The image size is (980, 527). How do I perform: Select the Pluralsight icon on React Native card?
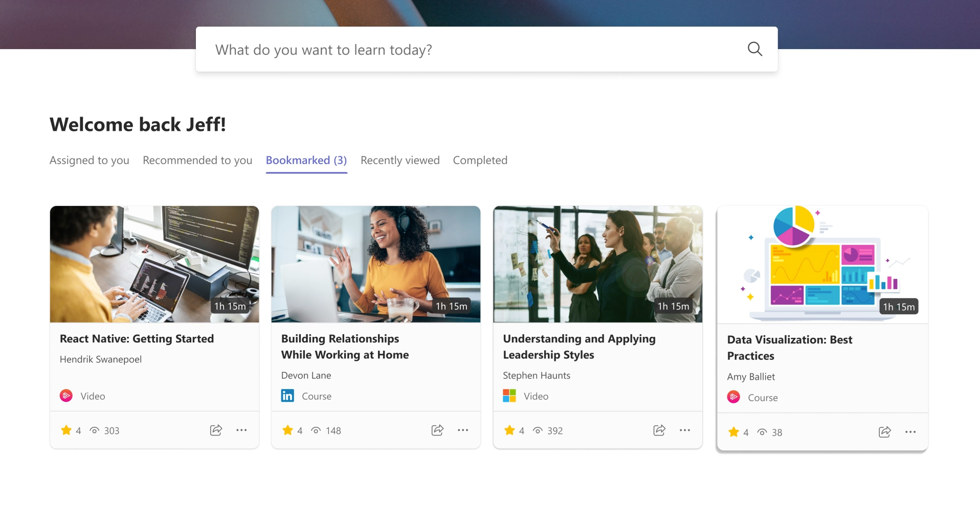66,395
